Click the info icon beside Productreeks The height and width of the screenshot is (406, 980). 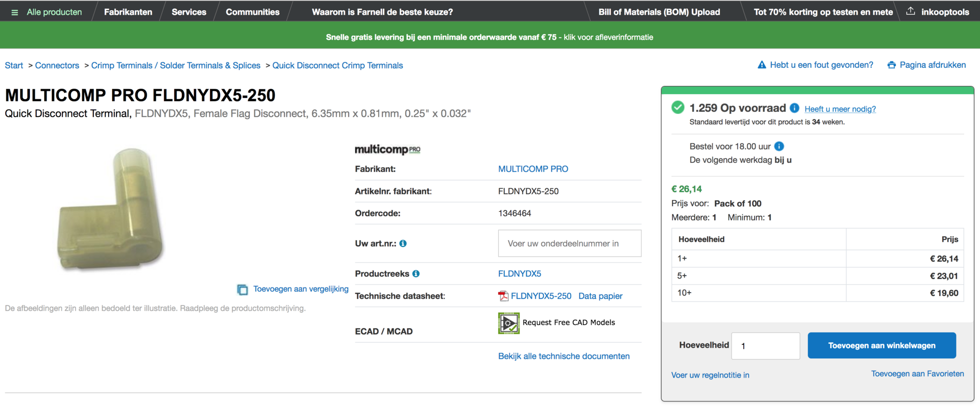coord(416,274)
